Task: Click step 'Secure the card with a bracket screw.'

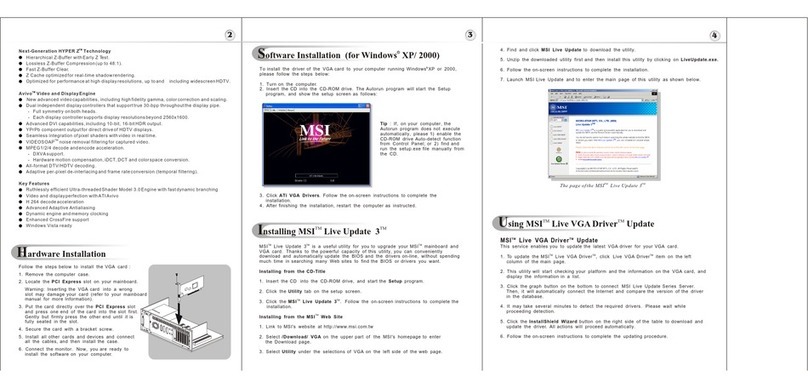Action: [66, 329]
